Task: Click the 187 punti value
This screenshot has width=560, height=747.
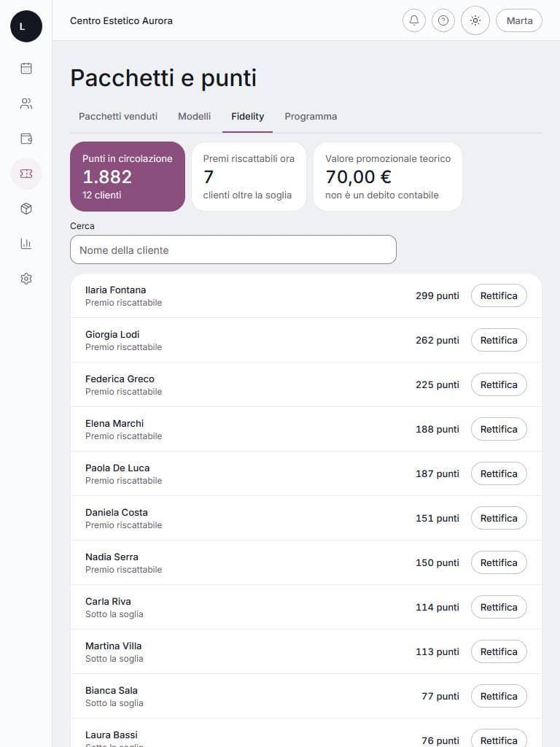Action: pyautogui.click(x=437, y=473)
